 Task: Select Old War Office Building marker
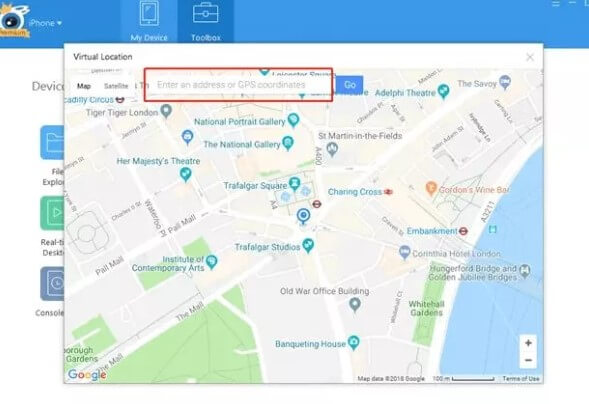pyautogui.click(x=355, y=305)
